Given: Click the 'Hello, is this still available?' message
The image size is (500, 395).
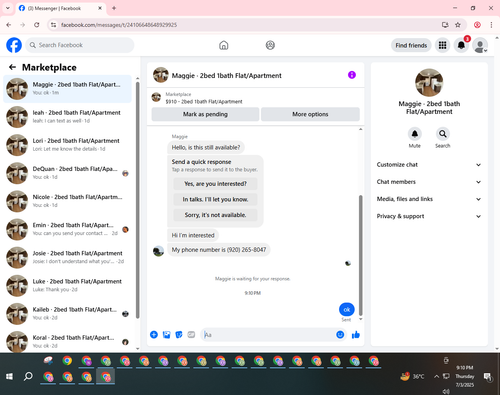Looking at the screenshot, I should tap(206, 147).
